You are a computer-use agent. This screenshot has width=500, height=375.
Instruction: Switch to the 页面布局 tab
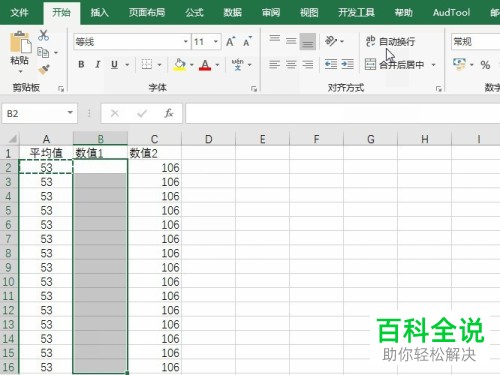(x=147, y=13)
